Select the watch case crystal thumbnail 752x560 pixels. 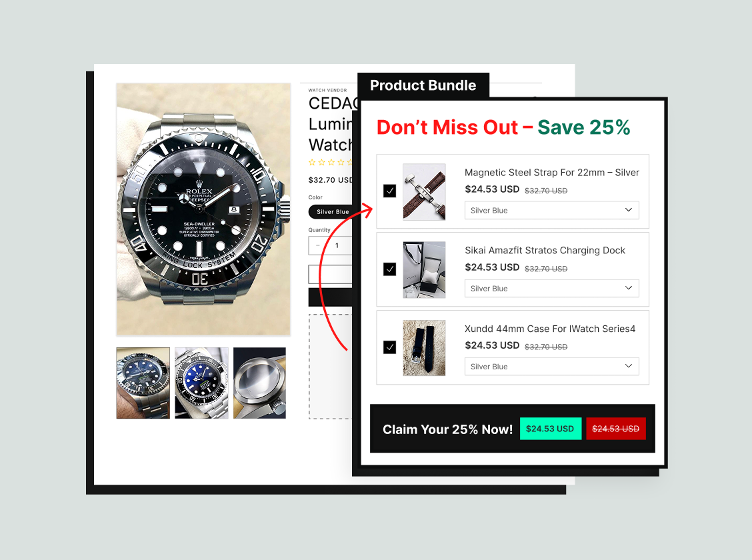(x=259, y=383)
